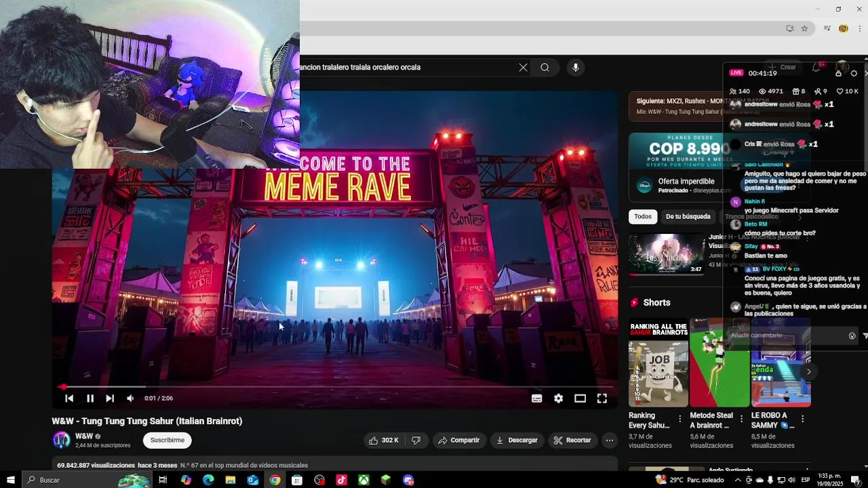Click the 140 viewers count icon

(x=733, y=91)
